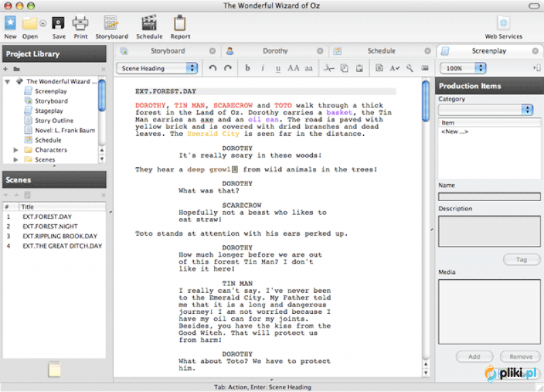Click the Description text area
Image resolution: width=544 pixels, height=392 pixels.
489,231
